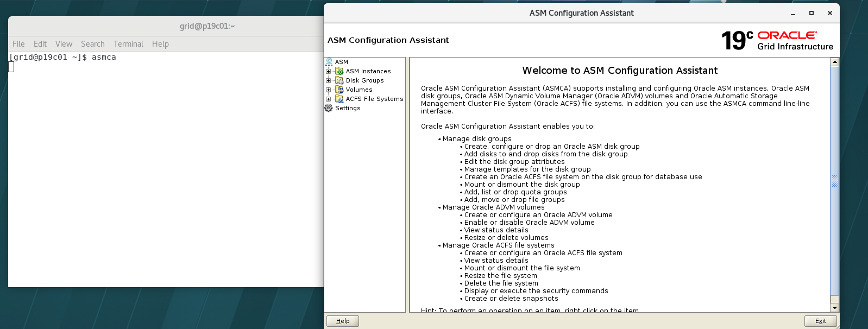Image resolution: width=868 pixels, height=329 pixels.
Task: Click 'Create or configure an Oracle ACFS file system' line
Action: coord(543,253)
